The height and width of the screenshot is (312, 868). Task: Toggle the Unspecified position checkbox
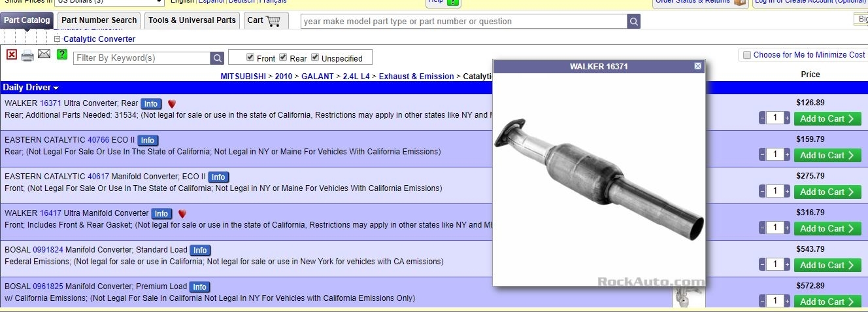(x=315, y=58)
